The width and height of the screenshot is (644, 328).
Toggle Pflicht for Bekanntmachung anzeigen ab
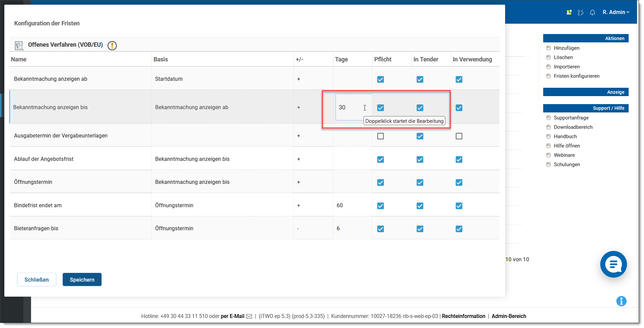coord(381,79)
